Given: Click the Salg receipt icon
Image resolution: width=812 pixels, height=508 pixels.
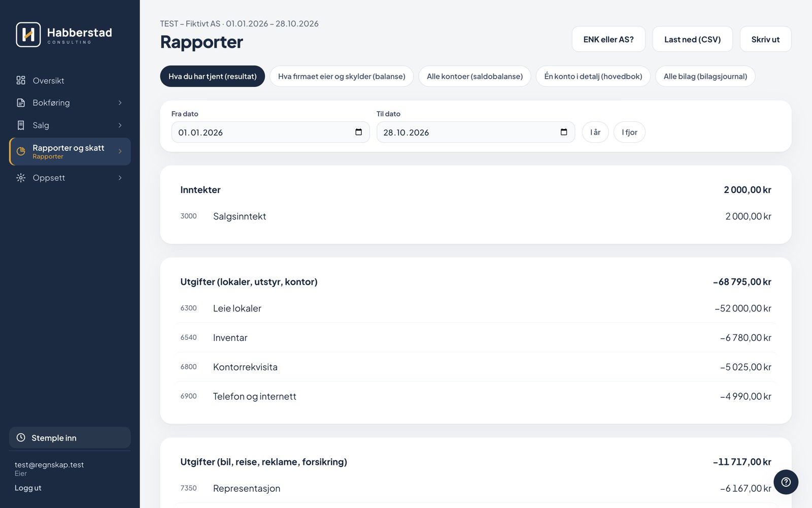Looking at the screenshot, I should 21,125.
